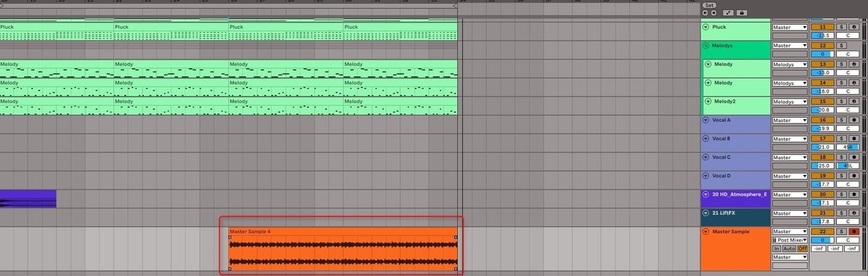Fold the Vocal A track
Viewport: 868px width, 276px height.
(705, 120)
